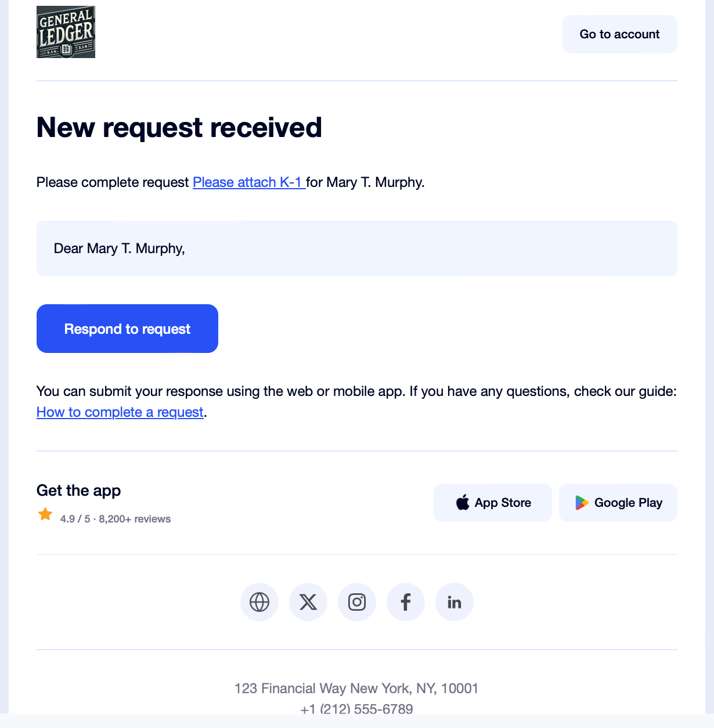
Task: Click the Facebook icon
Action: pos(406,602)
